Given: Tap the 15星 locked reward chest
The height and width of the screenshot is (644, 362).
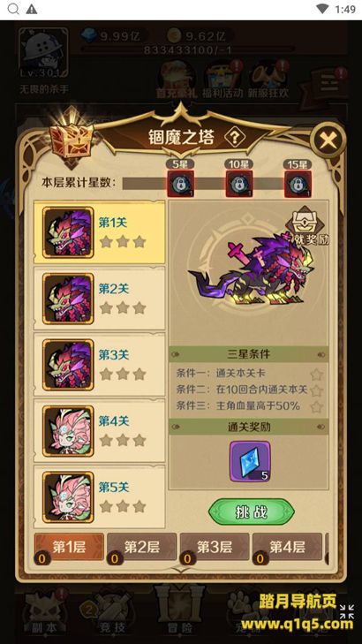Looking at the screenshot, I should pos(298,184).
